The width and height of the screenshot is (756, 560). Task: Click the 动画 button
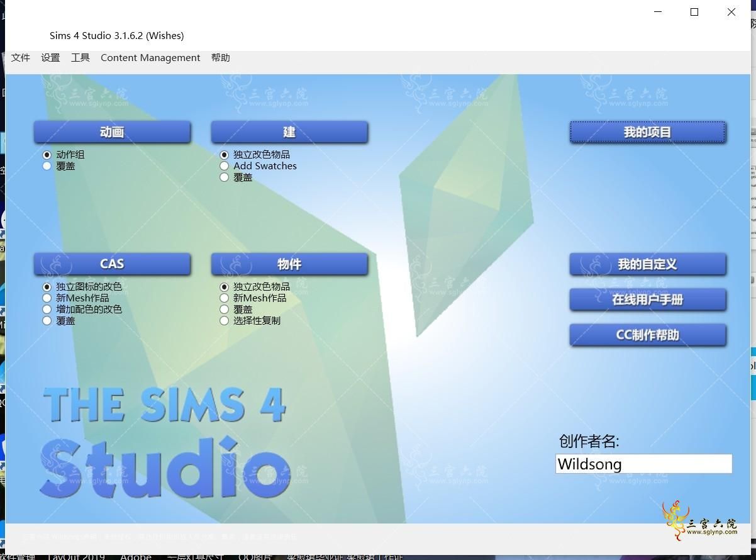[112, 132]
